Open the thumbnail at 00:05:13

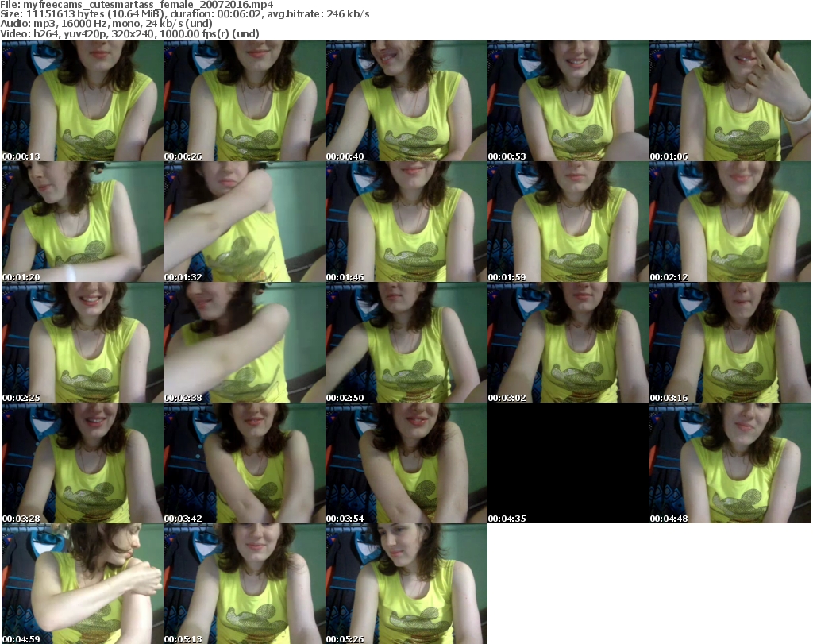click(245, 584)
